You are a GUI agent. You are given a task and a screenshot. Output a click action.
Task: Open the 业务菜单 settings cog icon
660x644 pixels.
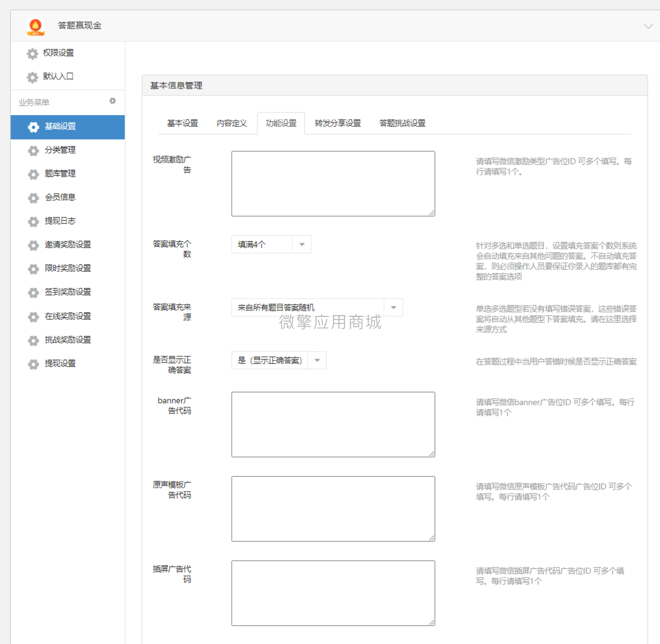(x=112, y=101)
